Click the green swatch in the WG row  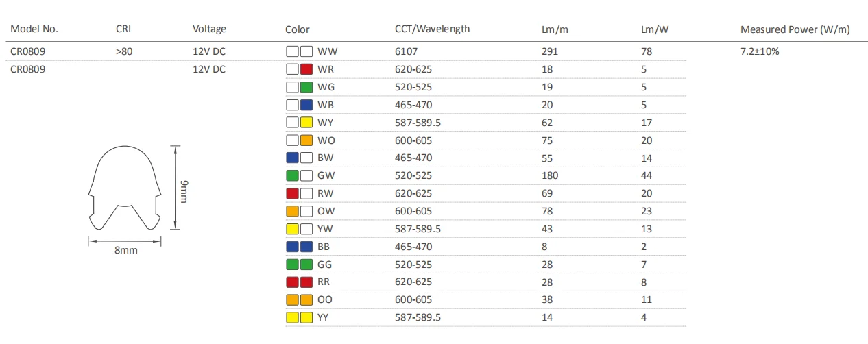(306, 87)
